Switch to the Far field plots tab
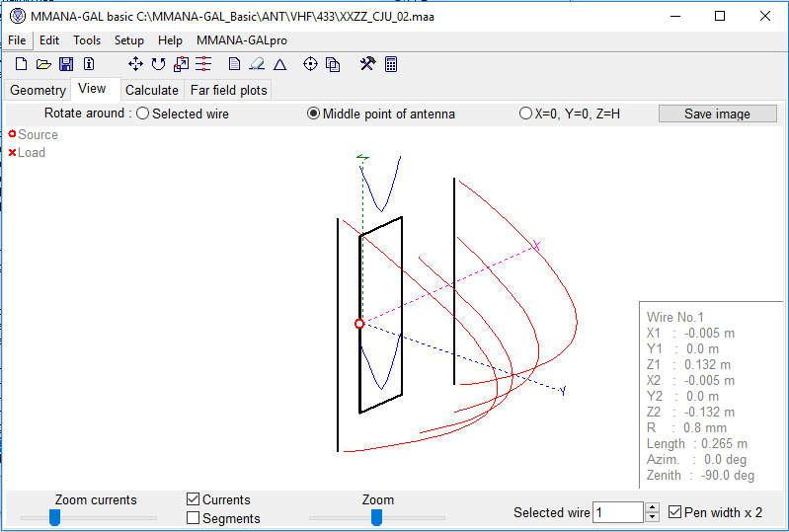Screen dimensions: 789x532 pos(228,90)
